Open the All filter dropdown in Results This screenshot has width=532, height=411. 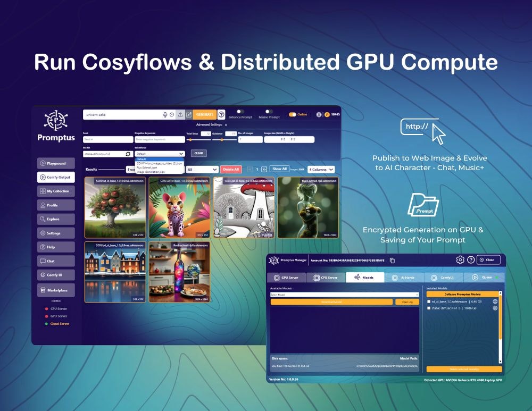click(202, 169)
